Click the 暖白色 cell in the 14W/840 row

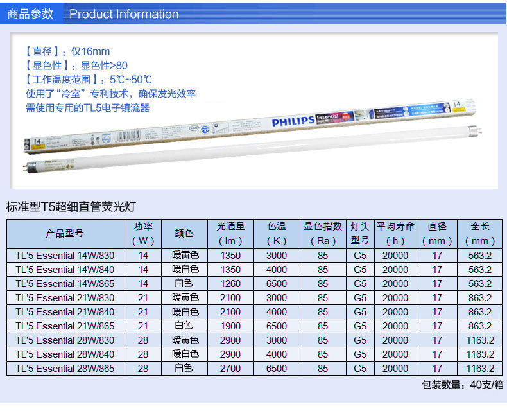coord(185,269)
